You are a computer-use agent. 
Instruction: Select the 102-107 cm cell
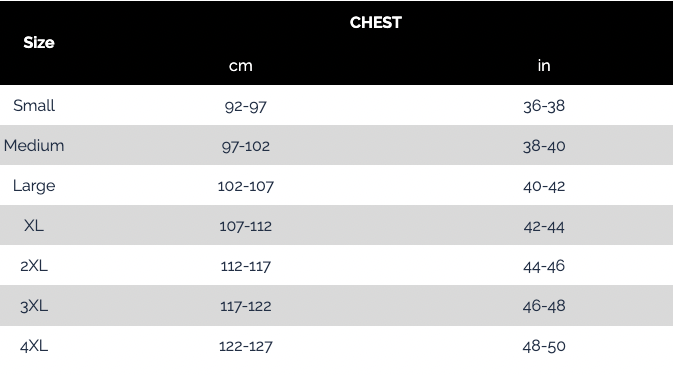[x=246, y=186]
